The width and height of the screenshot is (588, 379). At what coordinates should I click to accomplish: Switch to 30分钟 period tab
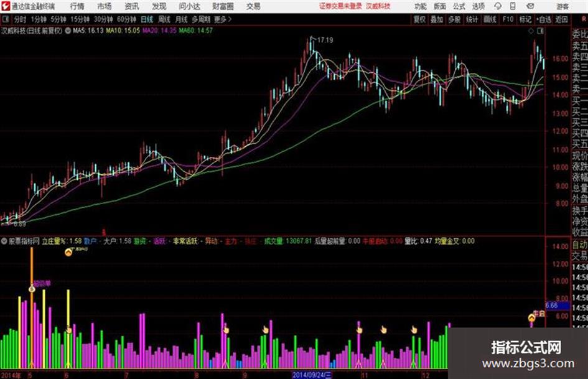103,19
